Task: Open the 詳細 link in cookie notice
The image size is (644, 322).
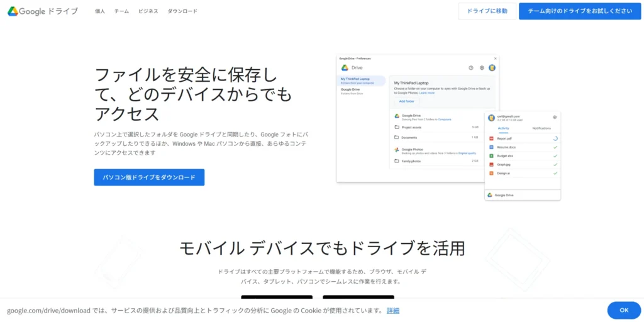Action: (x=392, y=311)
